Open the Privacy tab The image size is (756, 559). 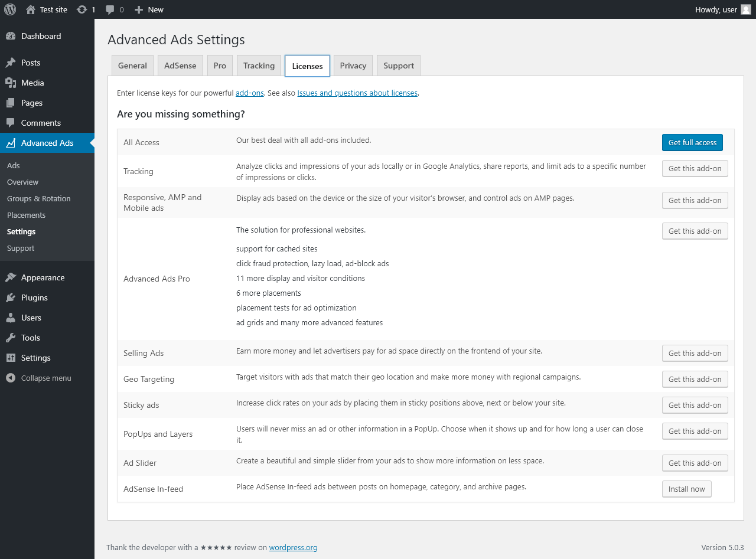coord(353,66)
